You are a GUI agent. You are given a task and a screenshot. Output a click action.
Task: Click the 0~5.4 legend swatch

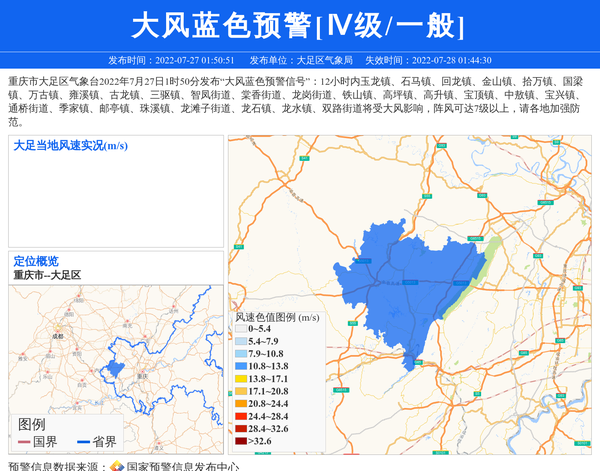(x=241, y=329)
